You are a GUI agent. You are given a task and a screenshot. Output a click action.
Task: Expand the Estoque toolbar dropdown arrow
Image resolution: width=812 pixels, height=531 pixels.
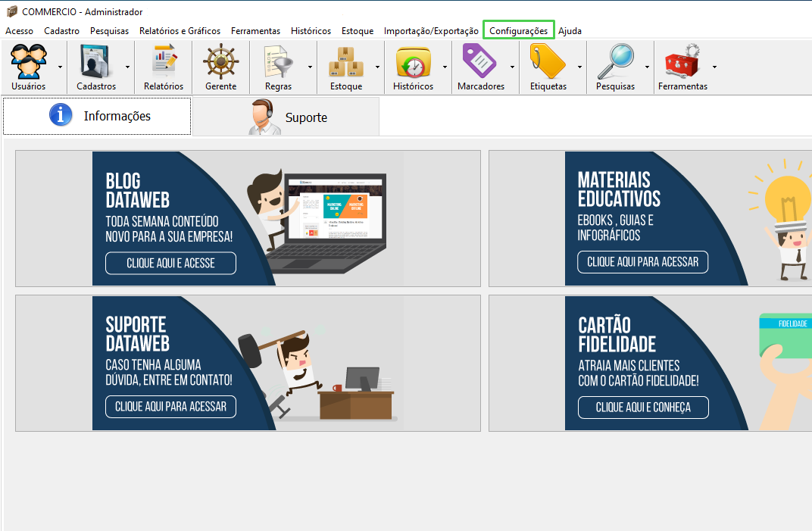(377, 67)
